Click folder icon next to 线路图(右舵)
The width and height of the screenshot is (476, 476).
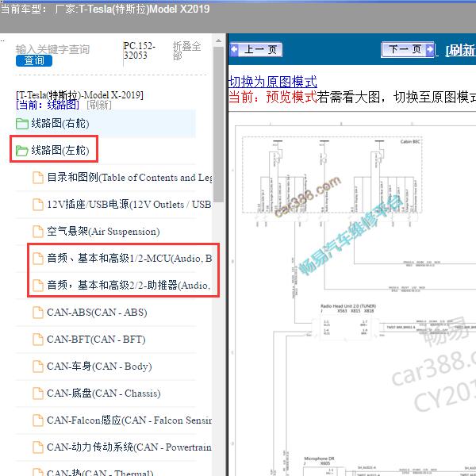[x=22, y=124]
